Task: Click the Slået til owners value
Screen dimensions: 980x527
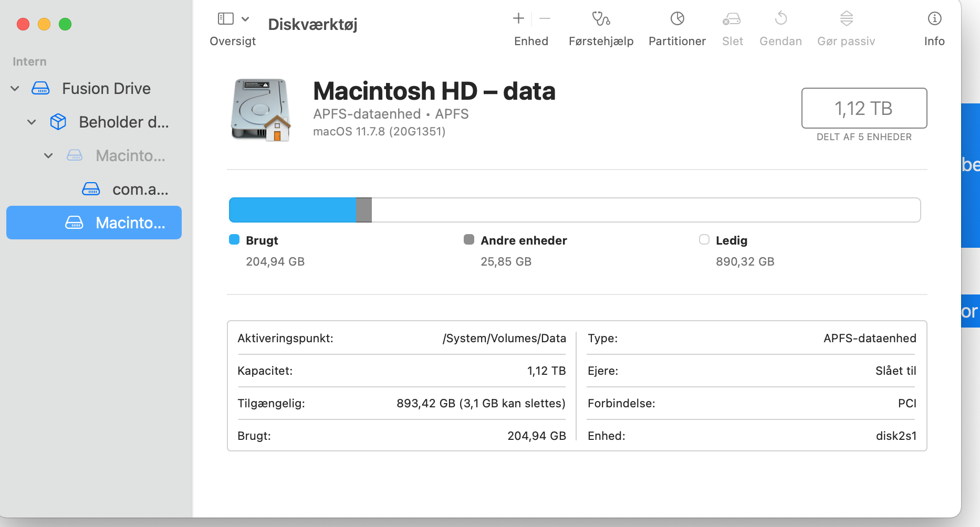Action: point(895,371)
